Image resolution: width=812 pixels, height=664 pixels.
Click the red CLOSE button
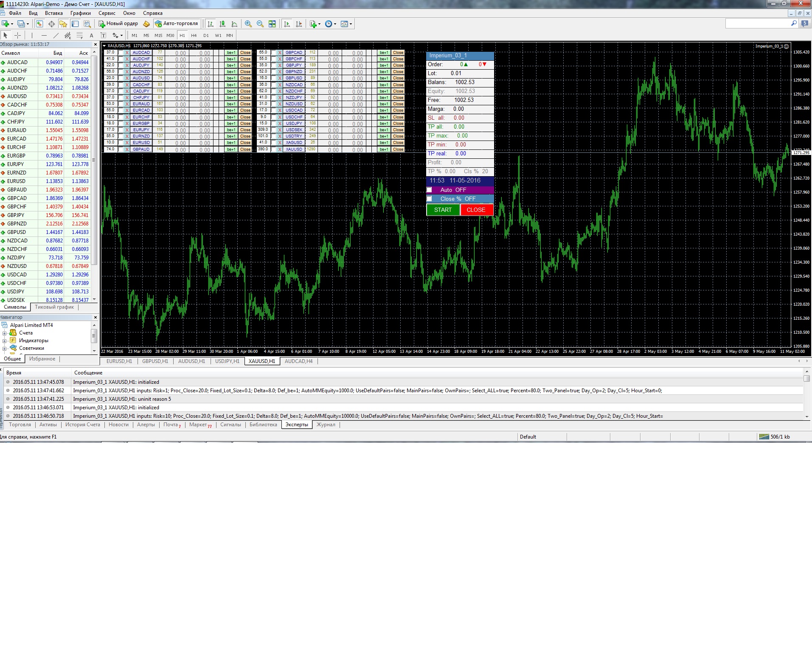(476, 210)
